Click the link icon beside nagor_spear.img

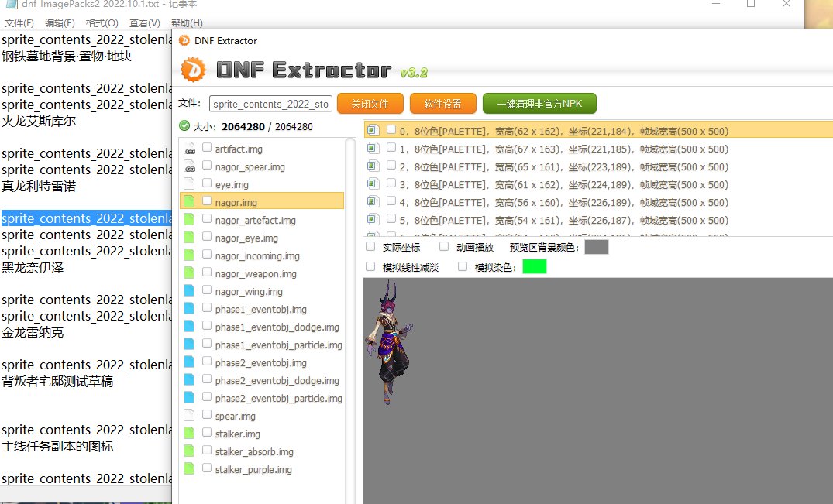click(189, 166)
